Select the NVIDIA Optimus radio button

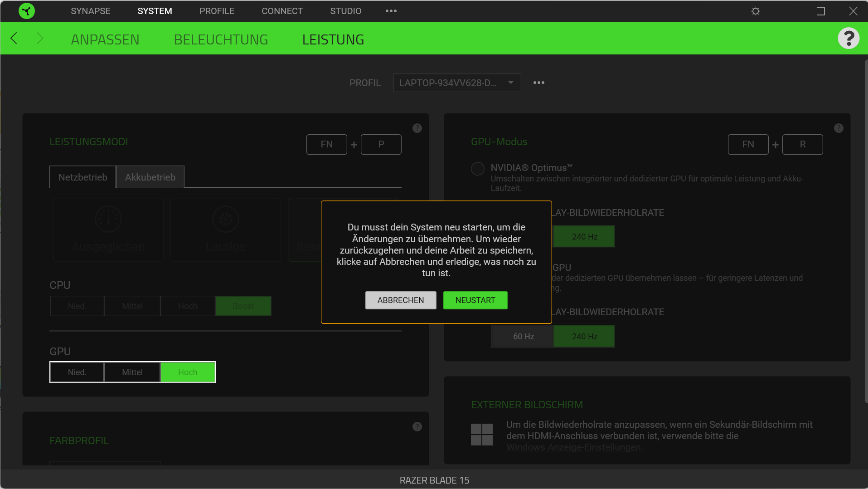coord(478,169)
